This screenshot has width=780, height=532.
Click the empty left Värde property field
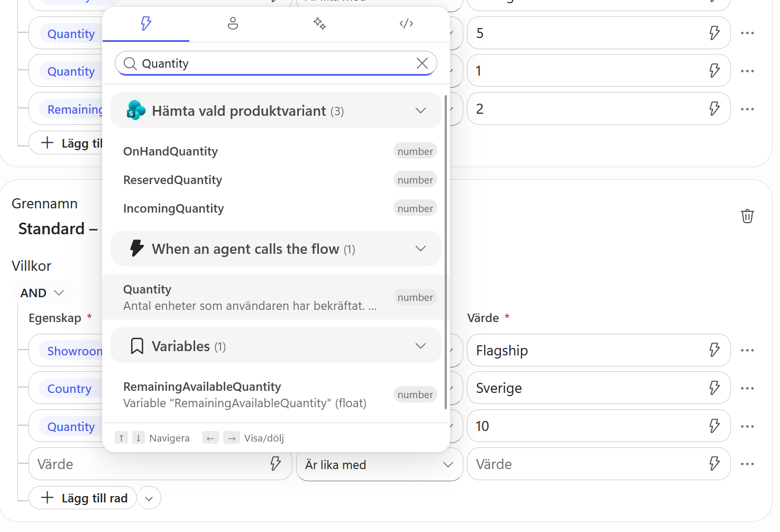click(x=160, y=464)
